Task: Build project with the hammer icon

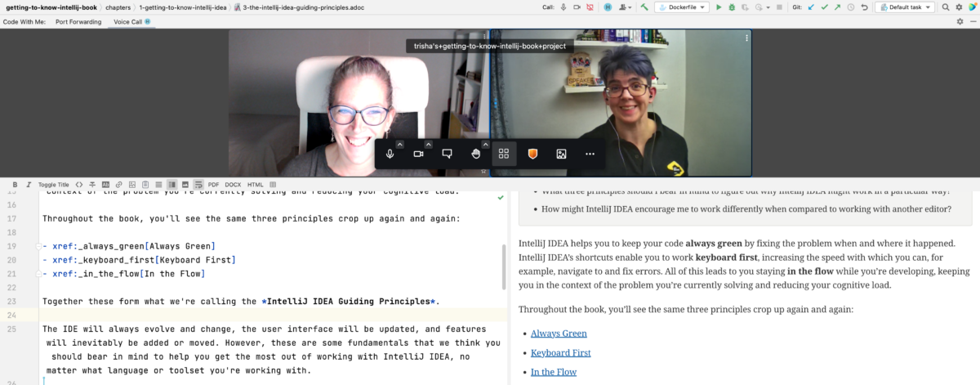Action: coord(644,7)
